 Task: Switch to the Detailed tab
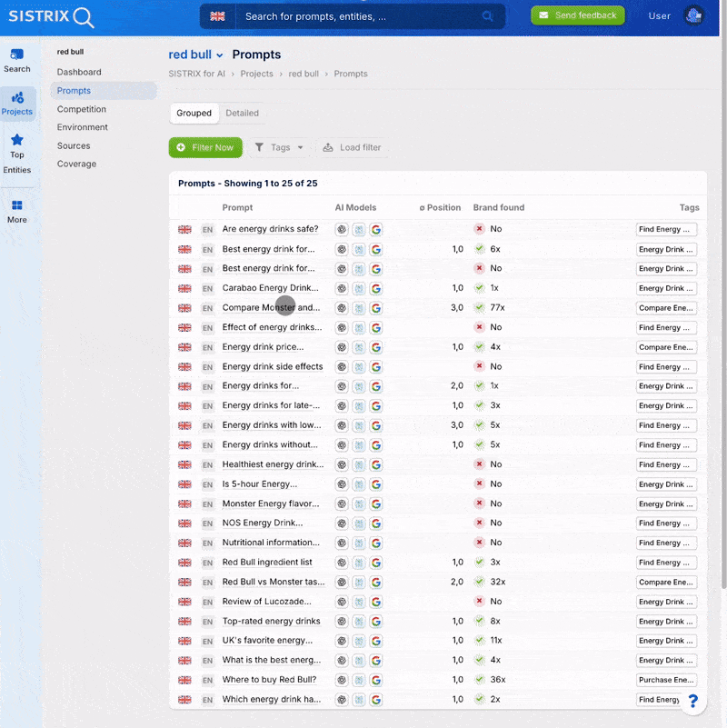pos(242,113)
